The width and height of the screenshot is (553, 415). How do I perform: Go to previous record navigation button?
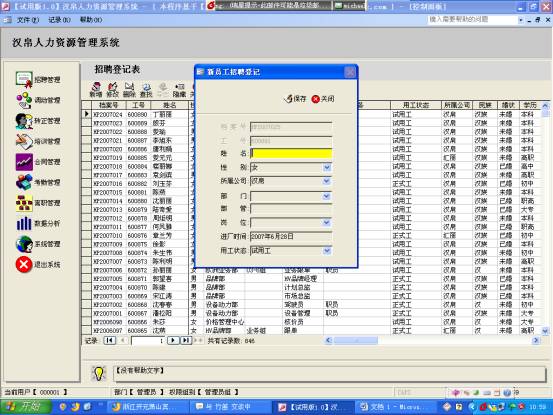coord(123,340)
